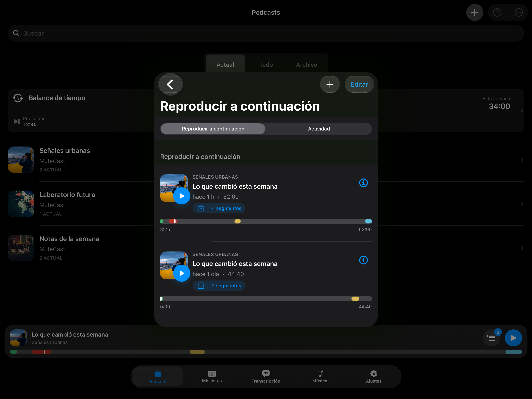Viewport: 532px width, 399px height.
Task: Expand Notas de la semana row chevron
Action: tap(522, 248)
